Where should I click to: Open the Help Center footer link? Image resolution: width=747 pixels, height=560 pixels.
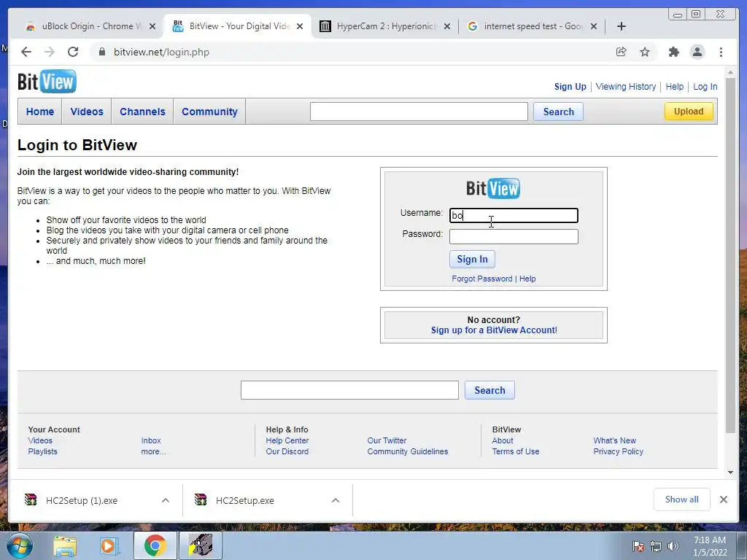pos(287,440)
